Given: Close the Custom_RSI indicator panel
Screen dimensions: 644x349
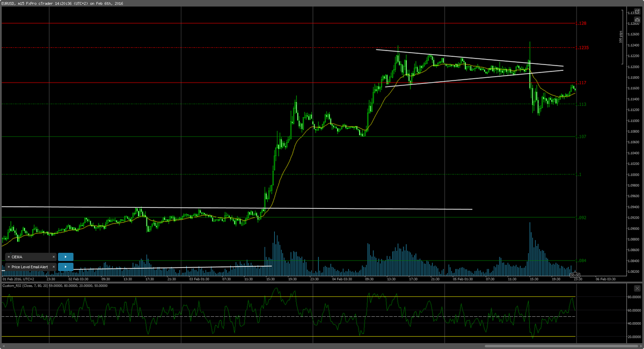Looking at the screenshot, I should (x=636, y=288).
